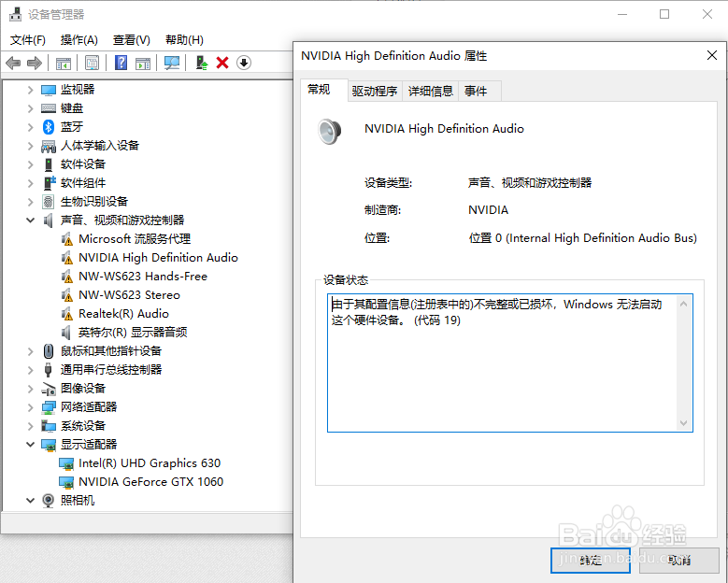This screenshot has height=583, width=728.
Task: Expand the 键盘 category
Action: tap(30, 108)
